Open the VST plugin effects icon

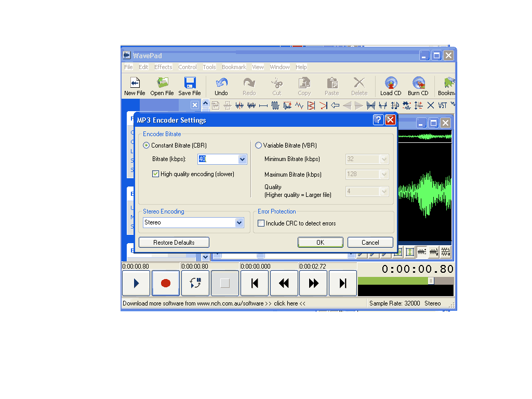coord(443,105)
